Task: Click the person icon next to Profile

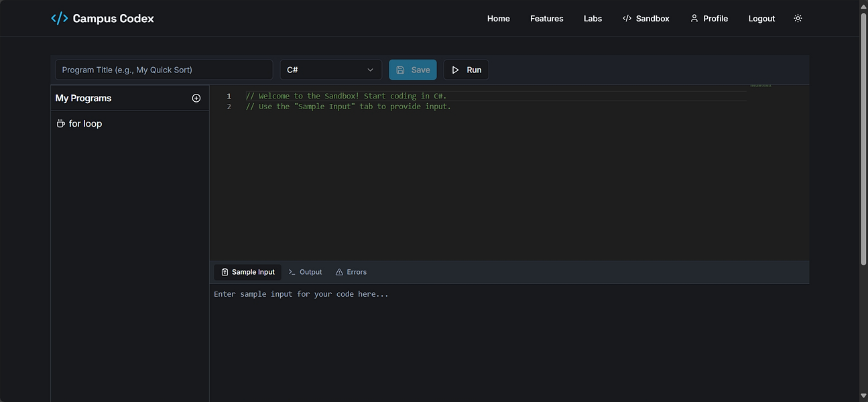Action: click(693, 18)
